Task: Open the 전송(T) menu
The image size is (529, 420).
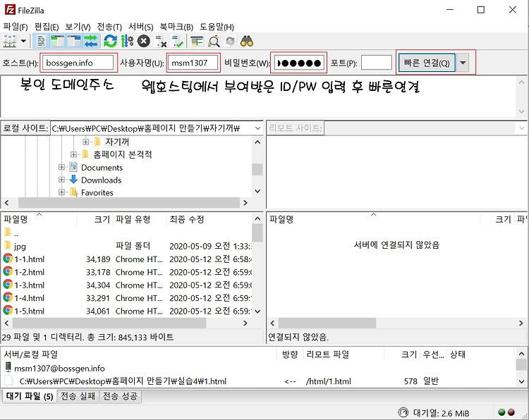Action: (x=109, y=26)
